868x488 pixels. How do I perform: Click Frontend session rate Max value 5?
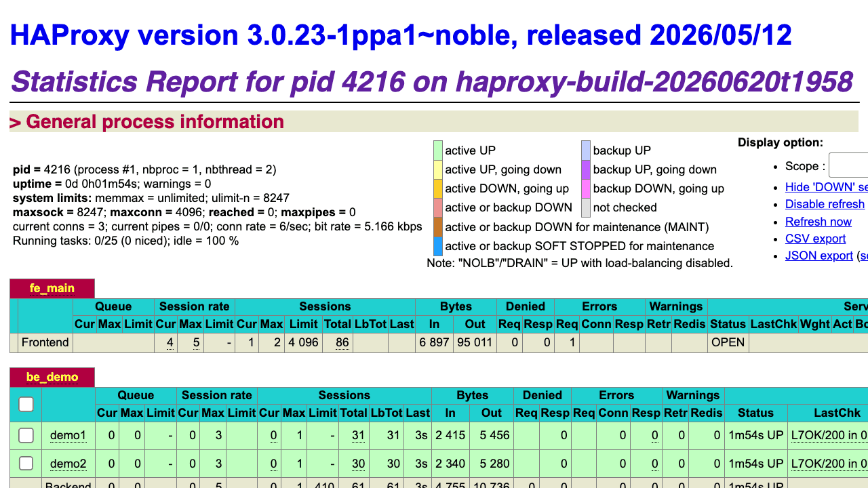coord(196,342)
